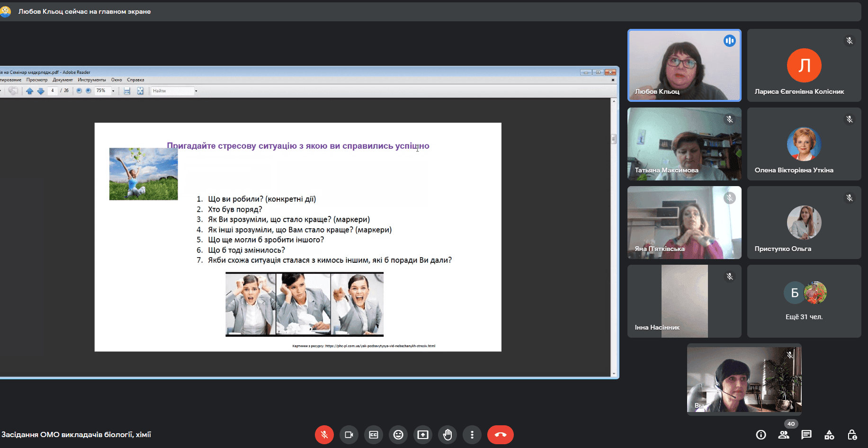Viewport: 868px width, 448px height.
Task: Click the source URL link in the slide
Action: coord(380,346)
